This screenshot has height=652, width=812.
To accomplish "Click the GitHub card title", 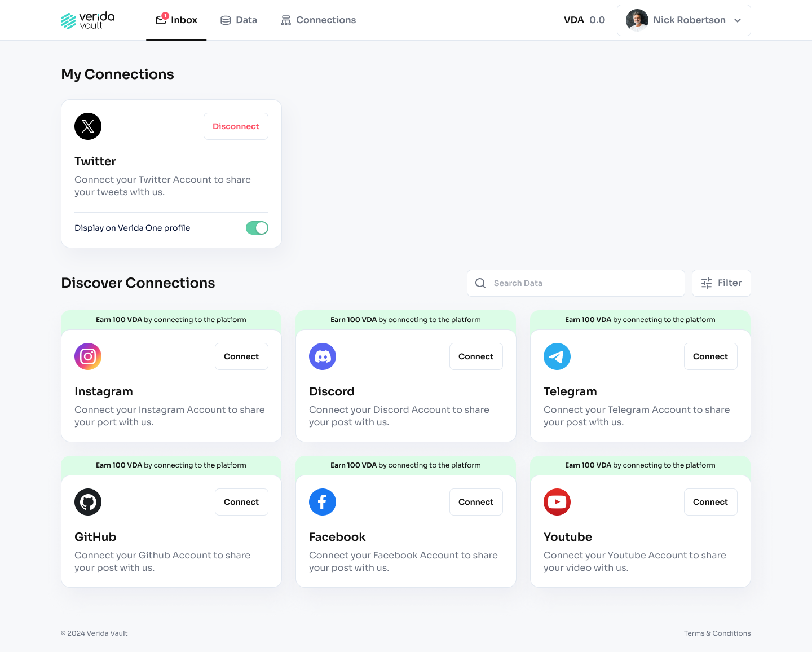I will [95, 537].
